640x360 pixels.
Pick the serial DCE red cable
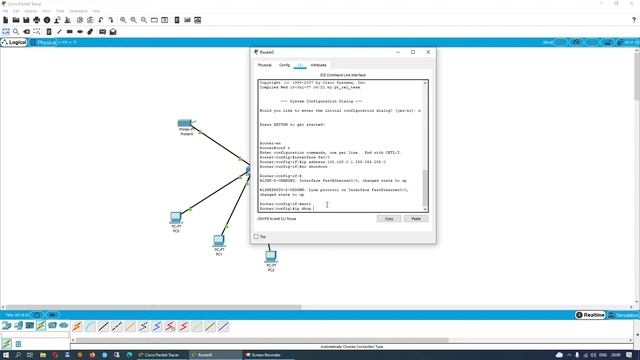click(170, 326)
